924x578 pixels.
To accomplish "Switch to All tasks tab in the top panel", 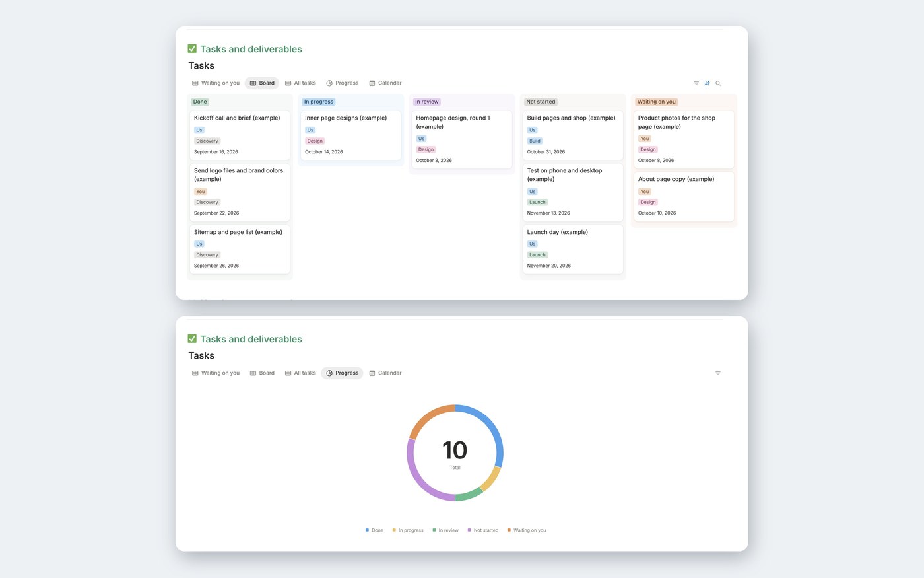I will point(300,83).
